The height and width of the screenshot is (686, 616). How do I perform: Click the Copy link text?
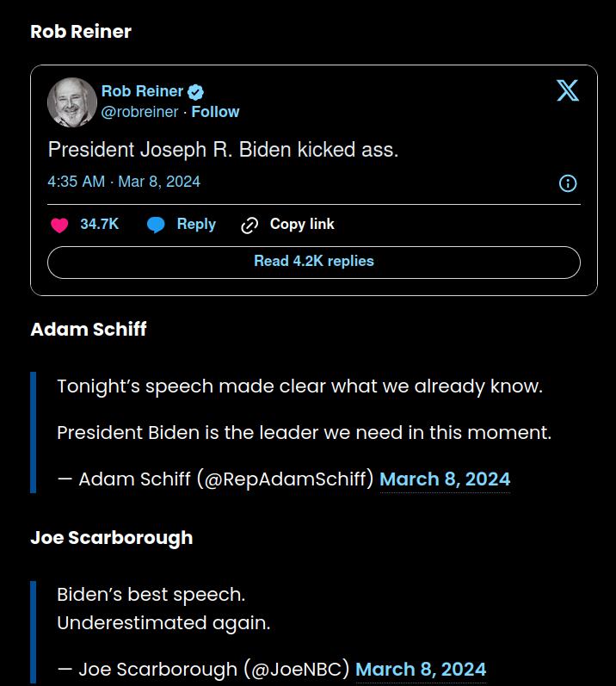coord(302,224)
